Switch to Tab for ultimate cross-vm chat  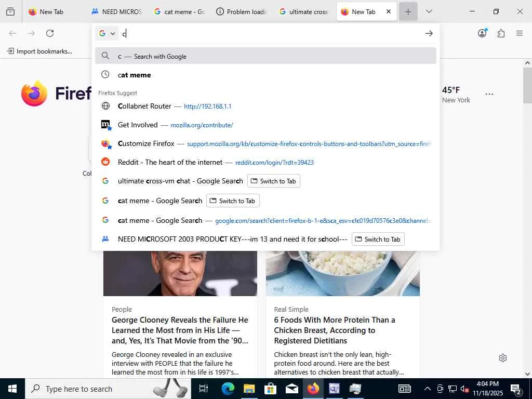point(273,181)
